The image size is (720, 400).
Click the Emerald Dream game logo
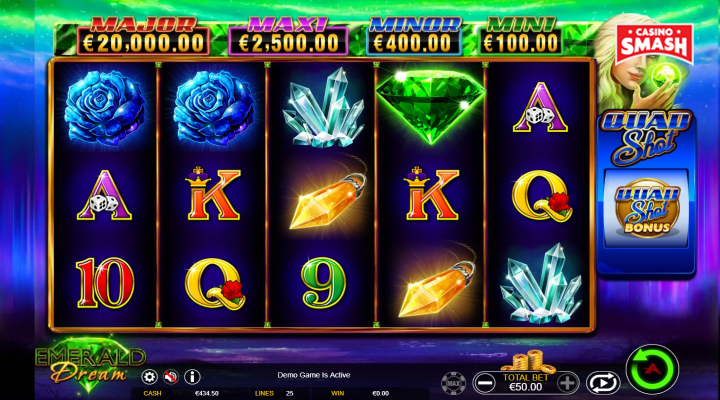click(90, 364)
